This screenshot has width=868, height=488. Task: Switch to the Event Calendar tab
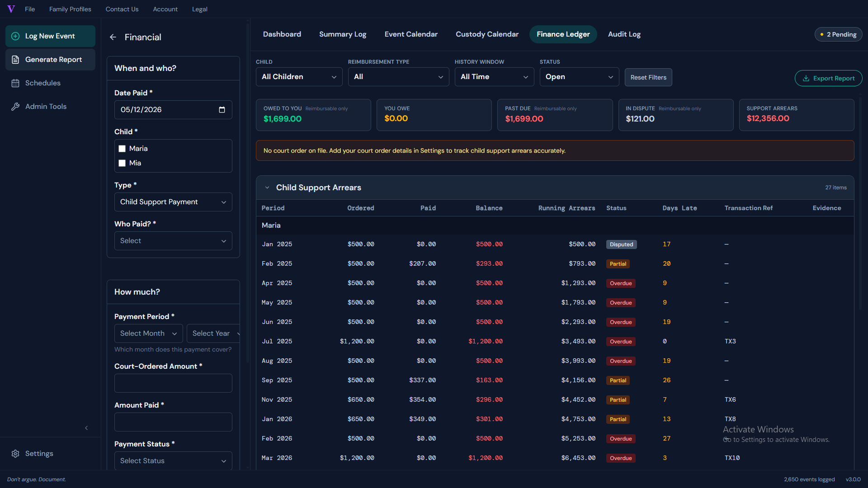pos(411,34)
